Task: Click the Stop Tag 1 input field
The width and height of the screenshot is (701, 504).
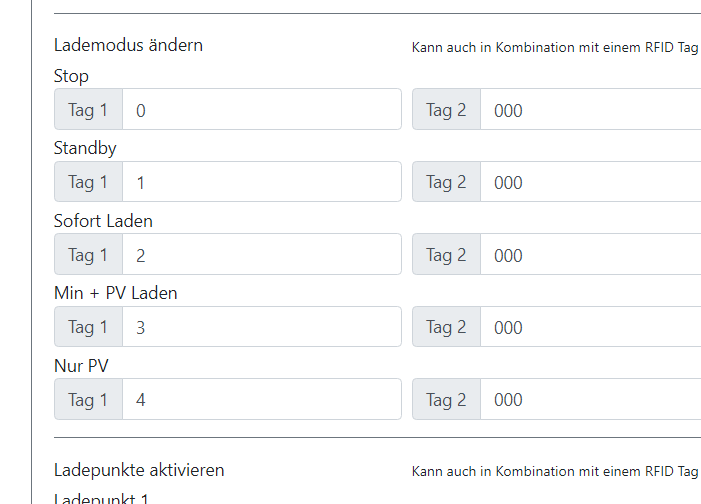Action: coord(261,110)
